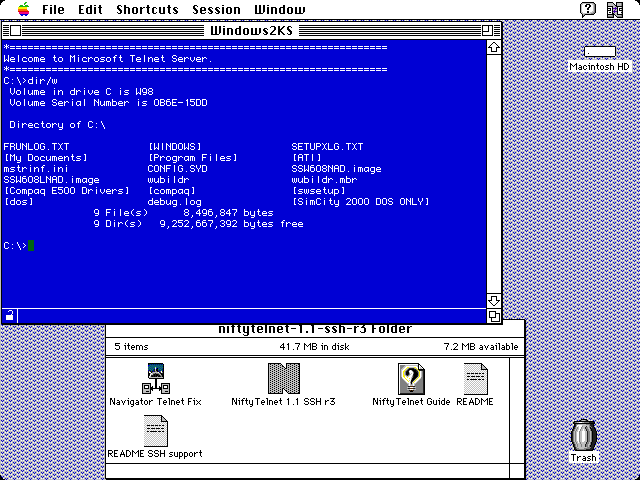Click the 7.2 MB available label
Viewport: 640px width, 480px height.
point(481,347)
